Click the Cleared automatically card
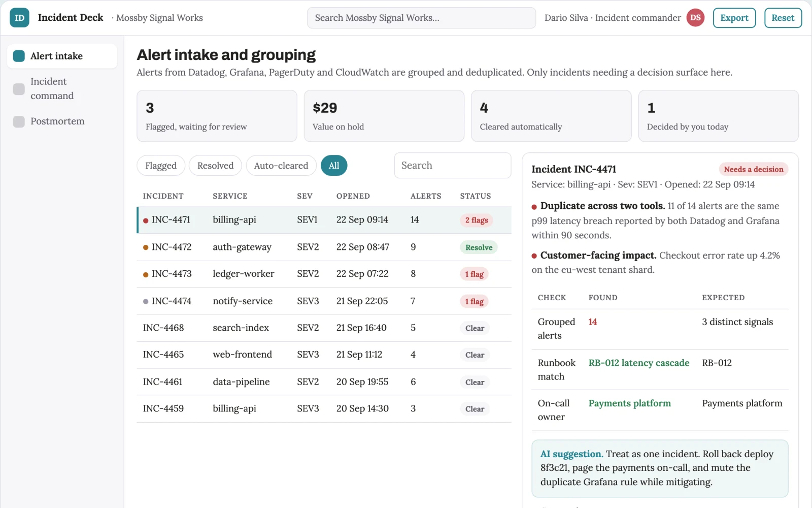The height and width of the screenshot is (508, 812). point(551,116)
